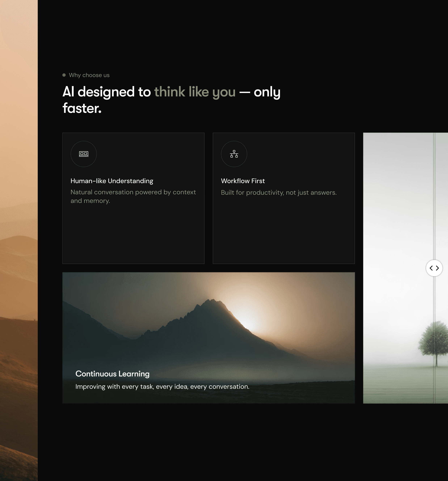
Task: Click the Continuous Learning heading
Action: (112, 374)
